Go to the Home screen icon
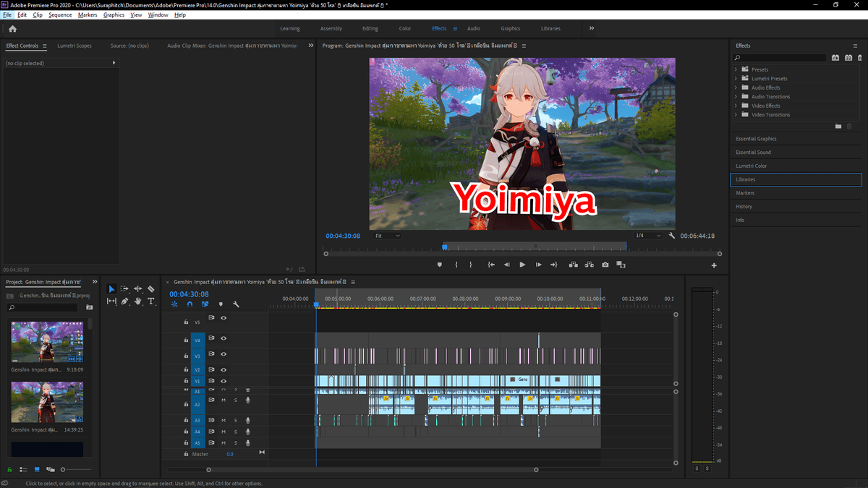Image resolution: width=868 pixels, height=488 pixels. (12, 29)
